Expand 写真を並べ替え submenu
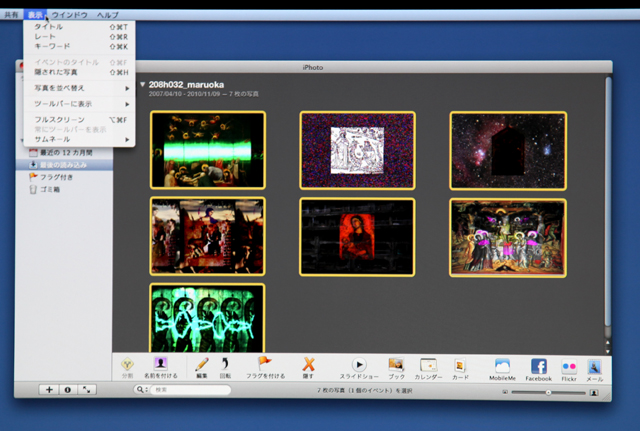 coord(80,88)
